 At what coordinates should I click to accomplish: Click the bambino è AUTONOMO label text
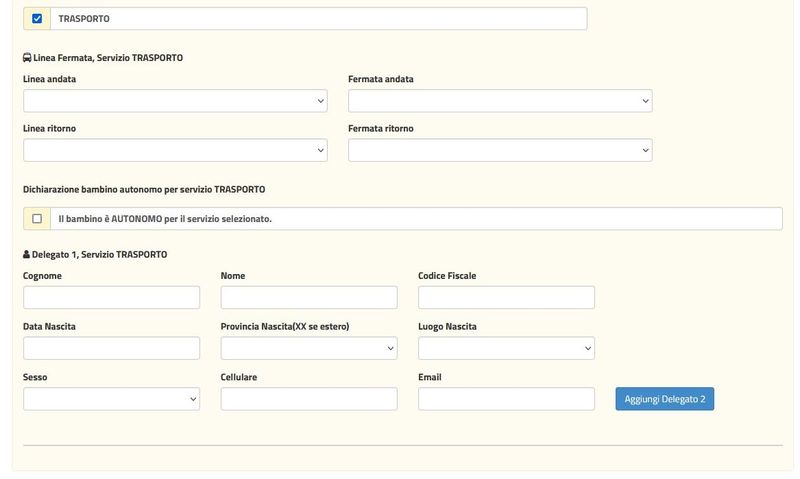(165, 219)
